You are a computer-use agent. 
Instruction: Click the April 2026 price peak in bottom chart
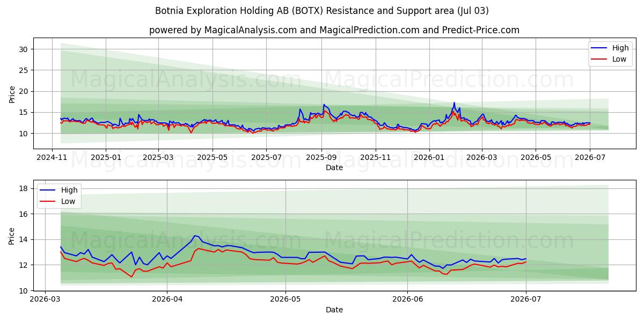[195, 236]
